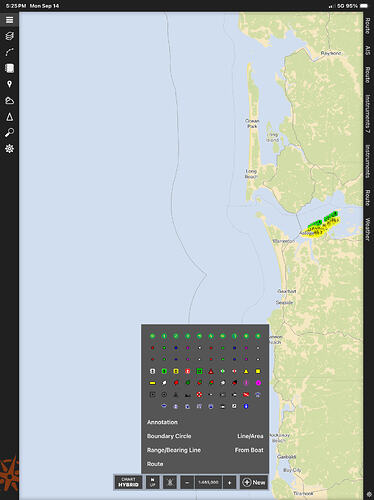
Task: Tap the Warrenton map label
Action: [284, 241]
